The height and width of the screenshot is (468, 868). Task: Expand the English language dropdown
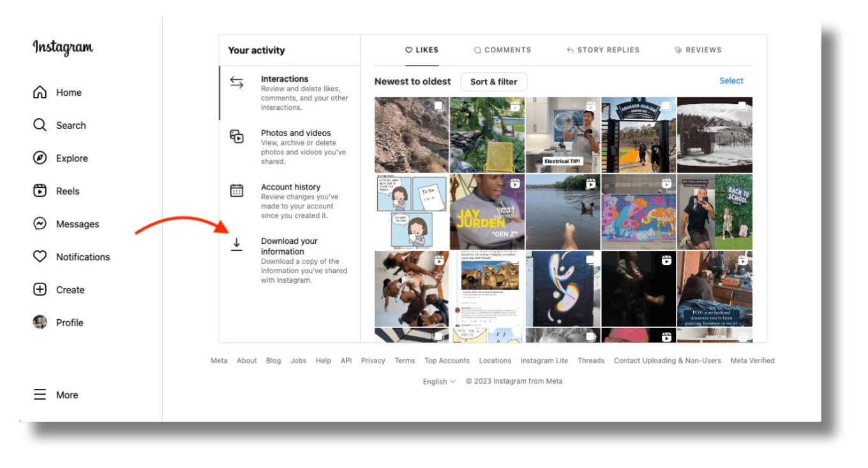click(x=439, y=381)
